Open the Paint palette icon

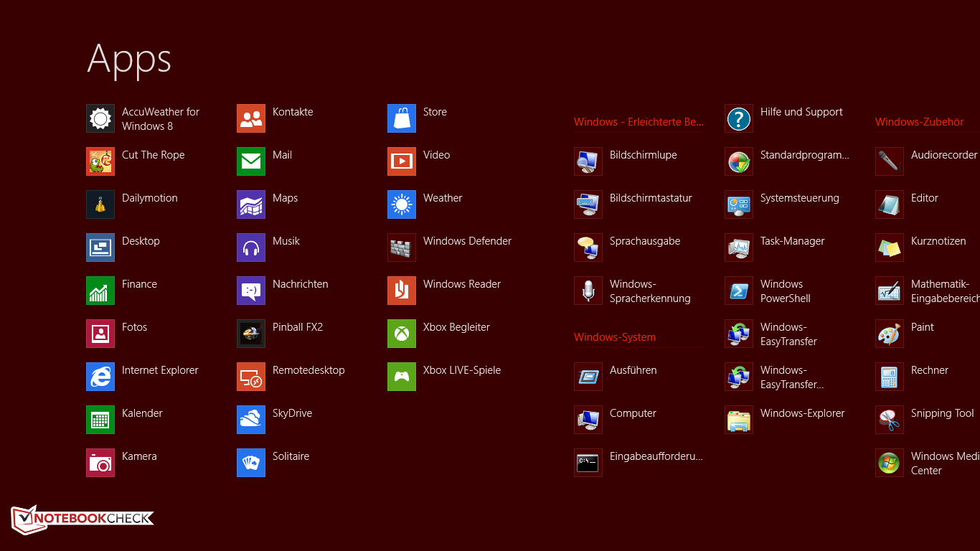point(890,334)
